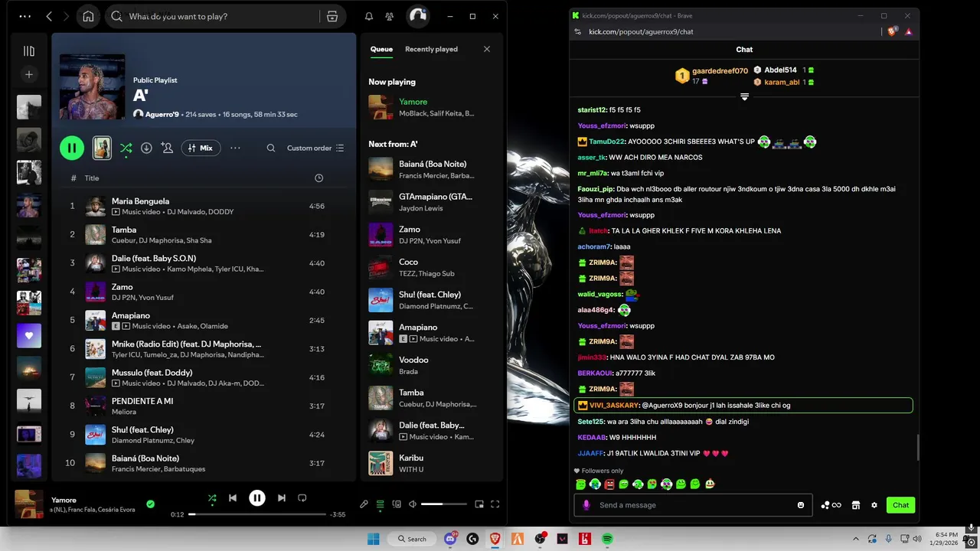This screenshot has height=551, width=980.
Task: Click the Mix button
Action: pyautogui.click(x=201, y=148)
